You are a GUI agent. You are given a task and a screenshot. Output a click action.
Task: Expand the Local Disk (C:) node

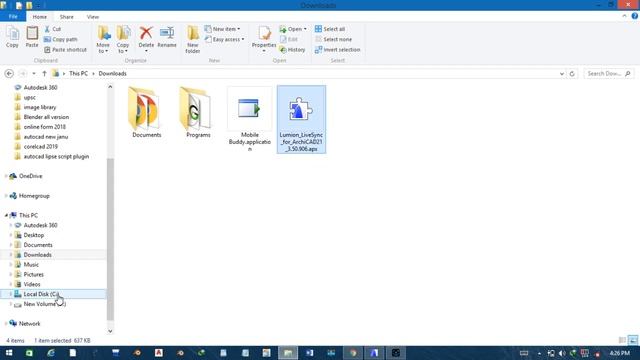coord(11,294)
